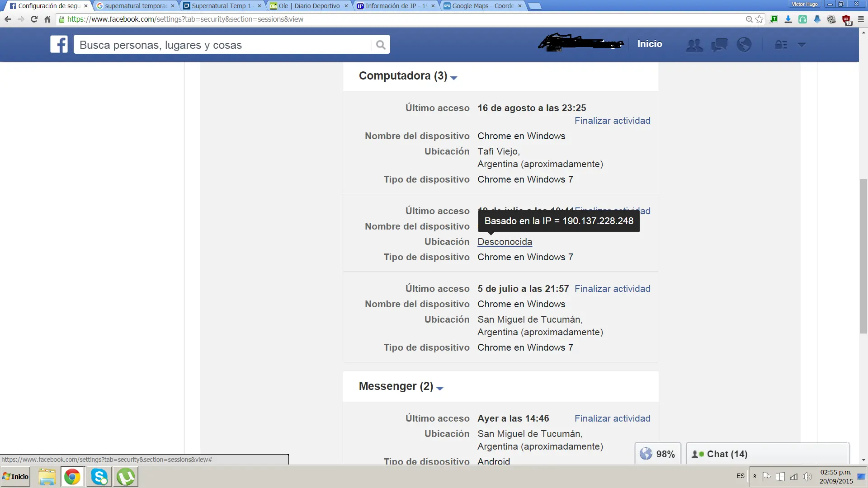Screen dimensions: 868x488
Task: End activity for 5 de julio session
Action: tap(612, 289)
